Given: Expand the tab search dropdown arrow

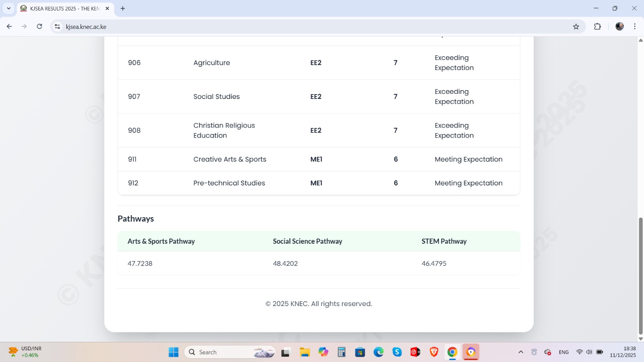Looking at the screenshot, I should 8,8.
